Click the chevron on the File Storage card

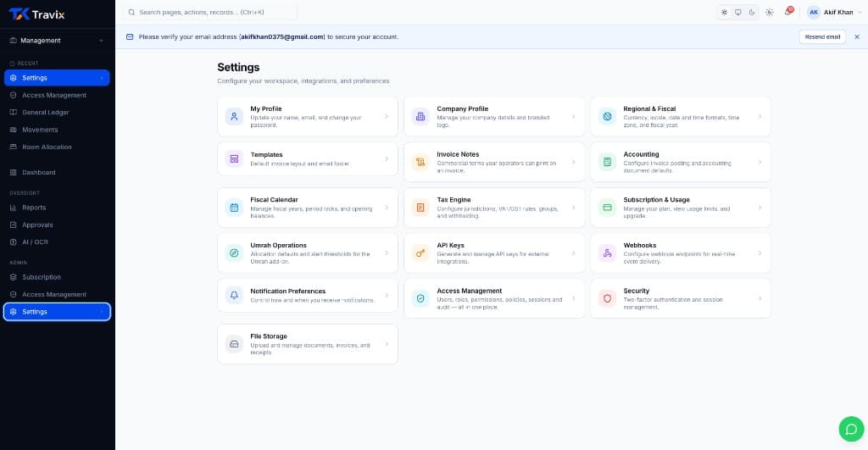pyautogui.click(x=387, y=344)
